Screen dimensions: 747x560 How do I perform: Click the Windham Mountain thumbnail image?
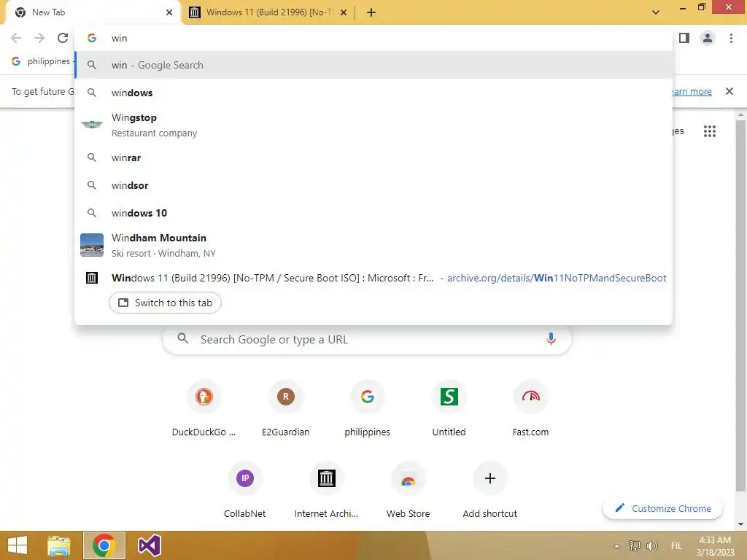click(x=92, y=245)
